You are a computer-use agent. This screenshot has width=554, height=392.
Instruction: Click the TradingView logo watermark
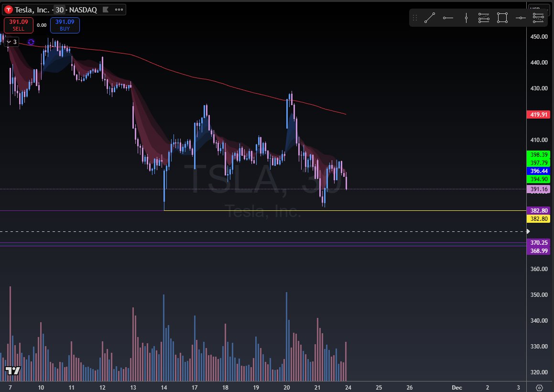pos(11,370)
